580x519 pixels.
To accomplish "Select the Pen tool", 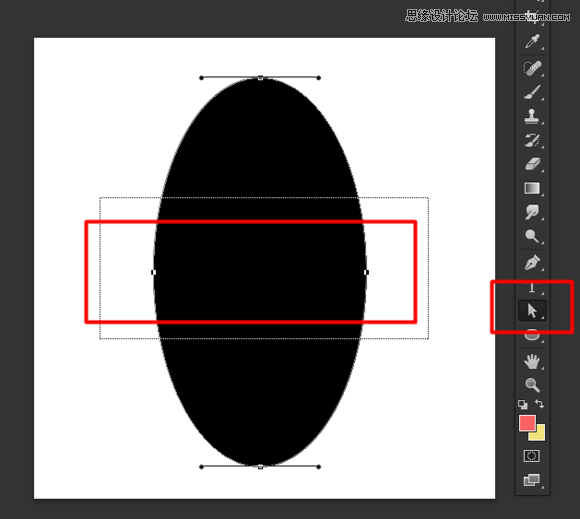I will point(532,263).
